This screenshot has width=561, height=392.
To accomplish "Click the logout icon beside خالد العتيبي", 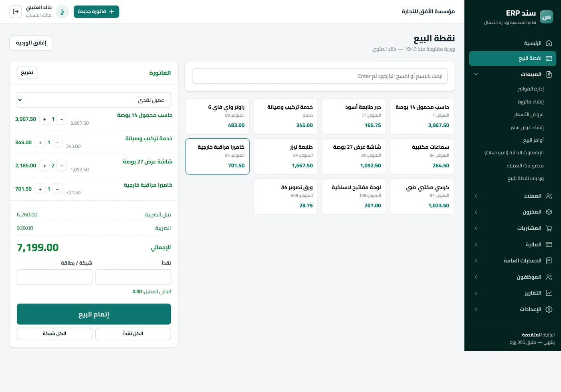I will pos(16,12).
